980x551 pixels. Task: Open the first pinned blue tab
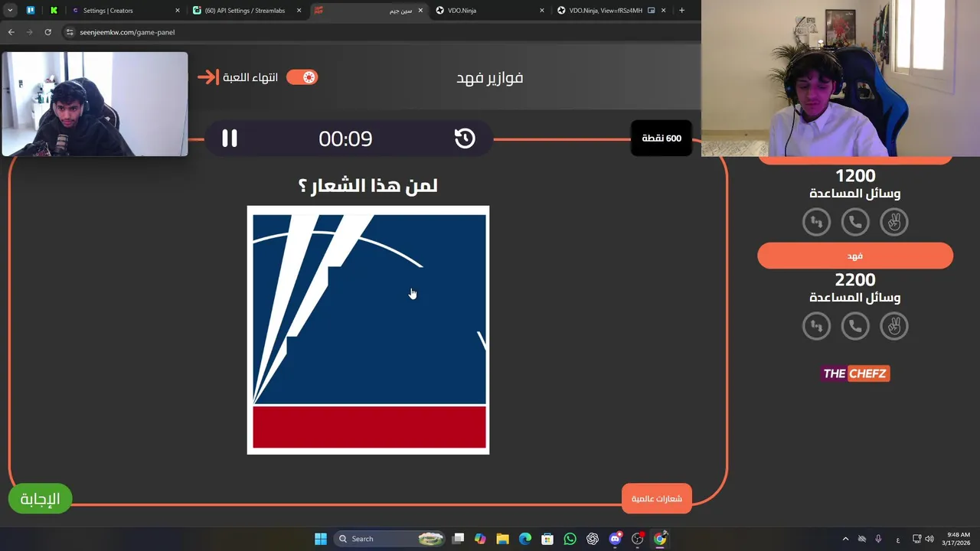[x=31, y=11]
